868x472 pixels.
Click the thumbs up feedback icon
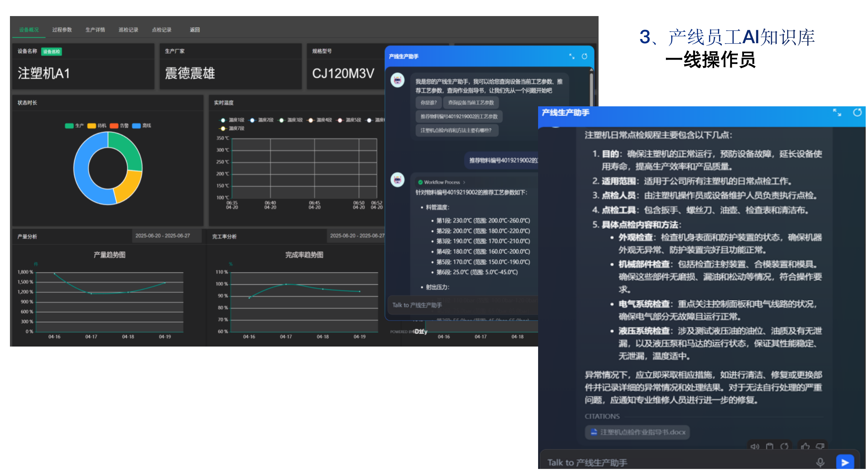[805, 446]
